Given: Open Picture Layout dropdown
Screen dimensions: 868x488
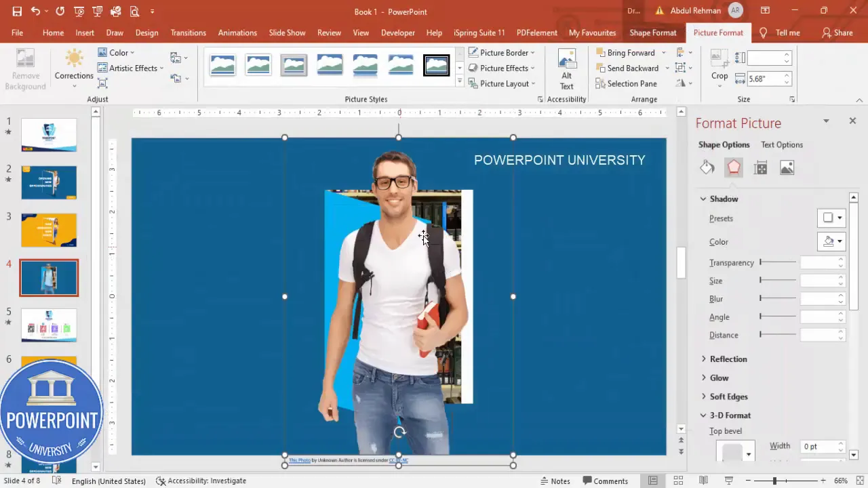Looking at the screenshot, I should pos(501,83).
